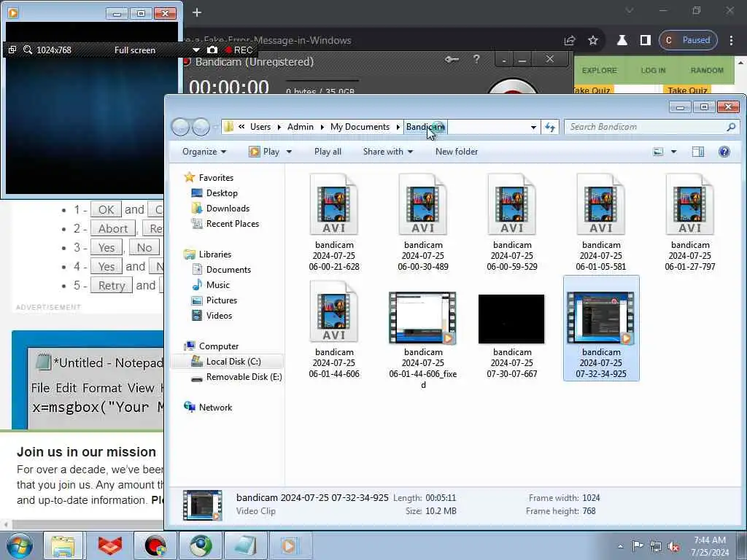Click the search magnifier icon in Explorer
The height and width of the screenshot is (560, 747).
pyautogui.click(x=731, y=127)
